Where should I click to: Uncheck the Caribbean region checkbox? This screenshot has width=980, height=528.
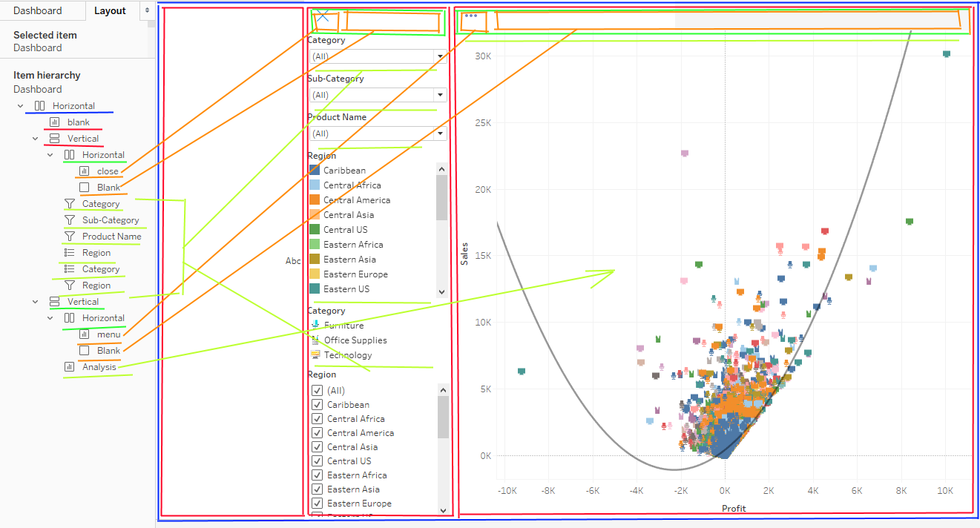[x=318, y=405]
